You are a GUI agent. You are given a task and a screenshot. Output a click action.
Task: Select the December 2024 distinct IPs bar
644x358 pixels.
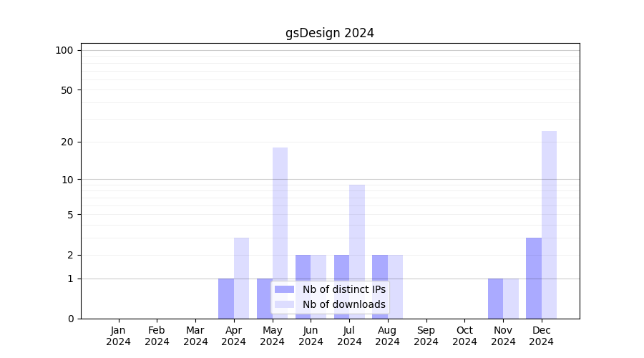(x=534, y=278)
